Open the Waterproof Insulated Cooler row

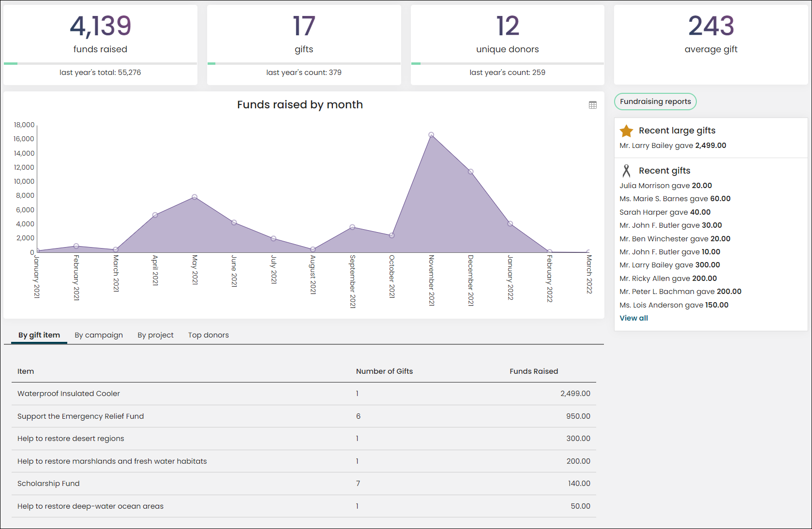pos(304,394)
